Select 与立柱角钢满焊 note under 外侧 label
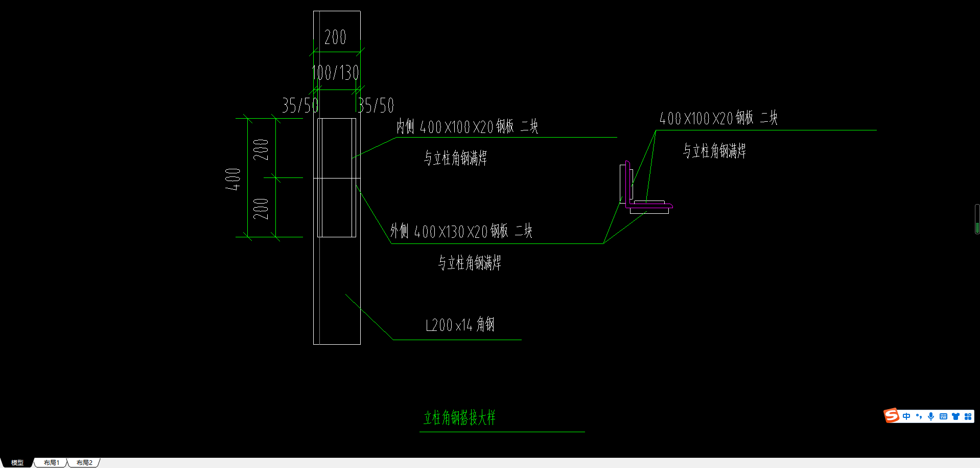 click(469, 262)
